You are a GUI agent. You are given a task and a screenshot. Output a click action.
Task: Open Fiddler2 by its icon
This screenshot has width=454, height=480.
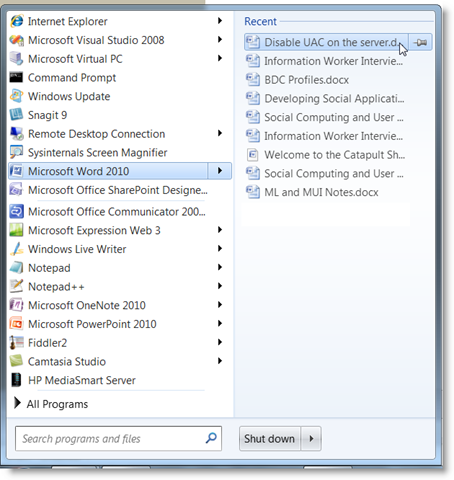16,342
